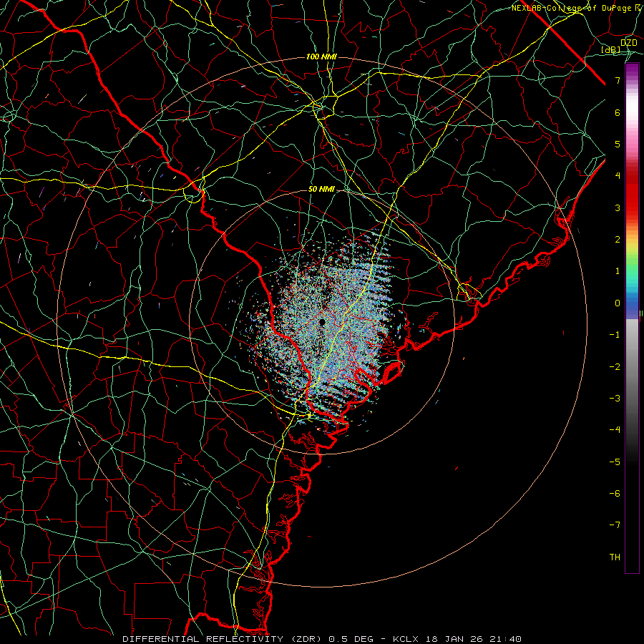This screenshot has height=644, width=644.
Task: Click the "[dB]" units label
Action: point(611,49)
